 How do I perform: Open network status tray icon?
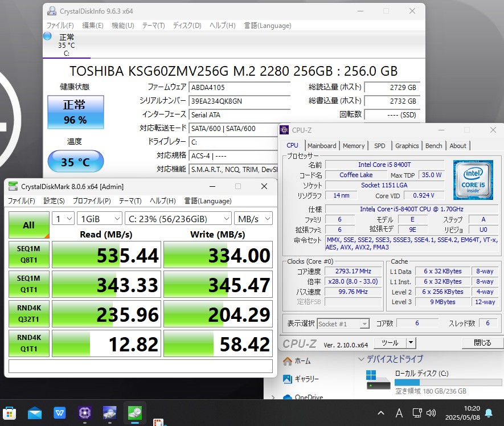click(x=417, y=413)
